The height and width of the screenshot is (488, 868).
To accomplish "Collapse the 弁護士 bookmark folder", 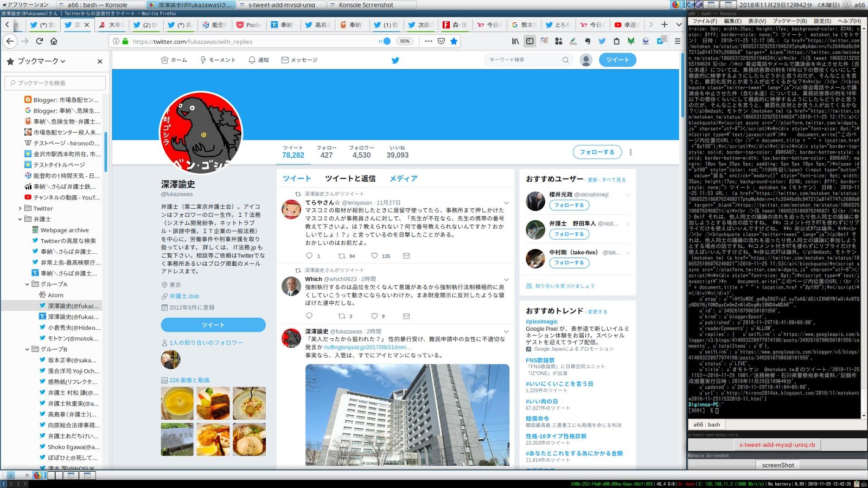I will [21, 219].
